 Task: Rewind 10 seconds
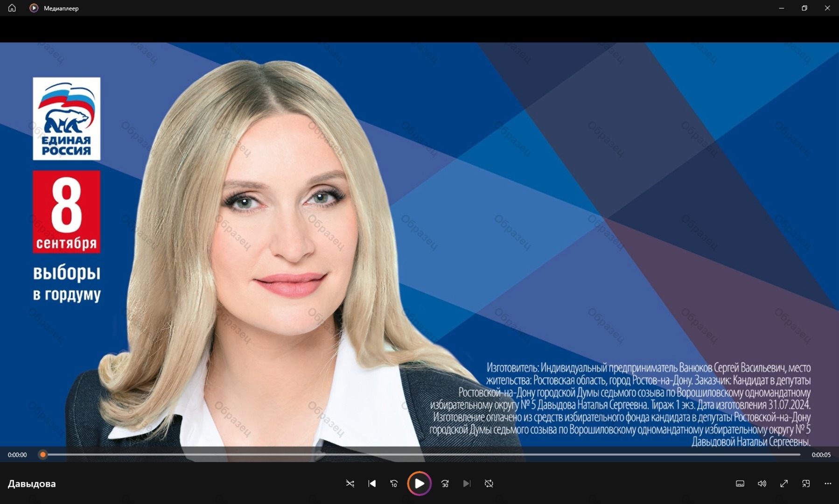pos(394,483)
